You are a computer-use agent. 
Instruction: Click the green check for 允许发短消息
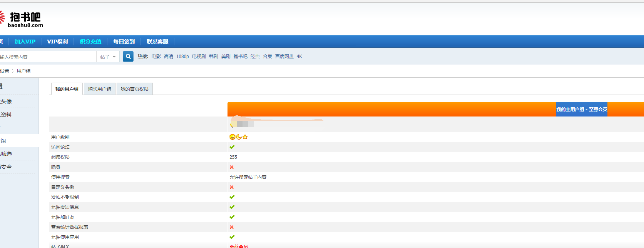(x=232, y=207)
